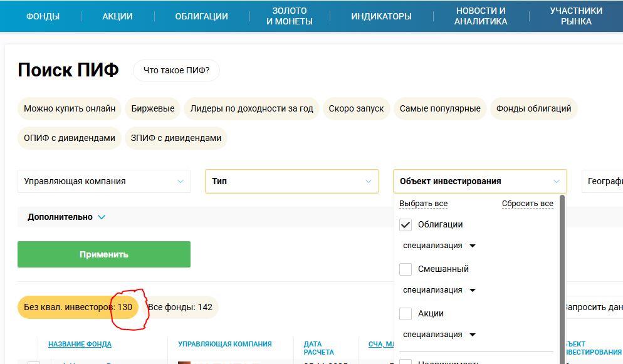Viewport: 623px width, 364px height.
Task: Click arrow icon in Управляющая компания field
Action: (x=181, y=182)
